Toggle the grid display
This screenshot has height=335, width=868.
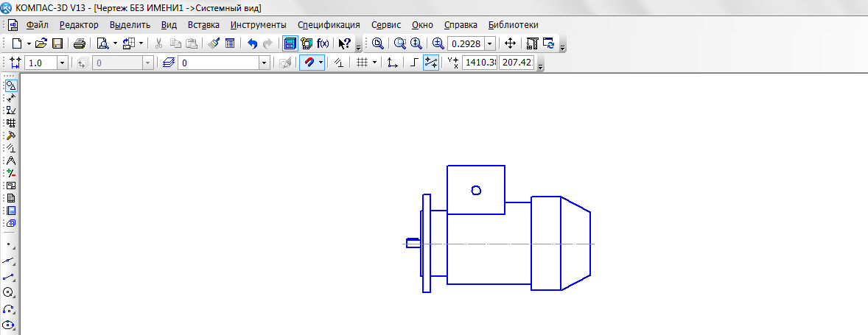[362, 63]
